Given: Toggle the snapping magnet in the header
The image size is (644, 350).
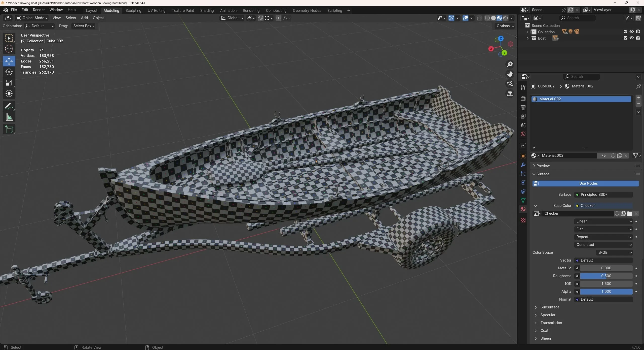Looking at the screenshot, I should click(260, 18).
